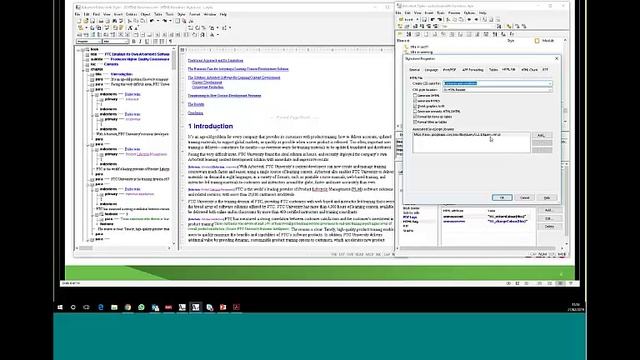Toggle Bold formatting in editor toolbar
This screenshot has width=640, height=360.
pos(133,41)
